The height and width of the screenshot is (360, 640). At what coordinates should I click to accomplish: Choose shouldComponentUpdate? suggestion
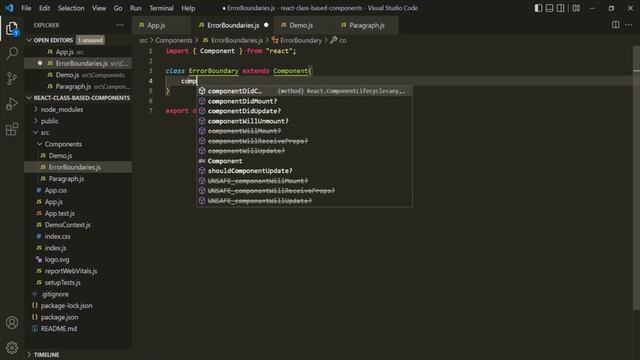coord(304,171)
